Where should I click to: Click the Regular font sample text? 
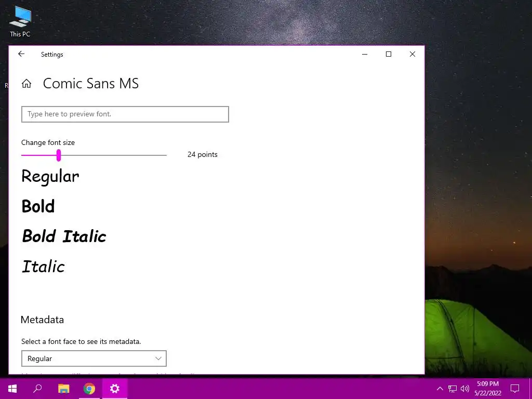(50, 177)
